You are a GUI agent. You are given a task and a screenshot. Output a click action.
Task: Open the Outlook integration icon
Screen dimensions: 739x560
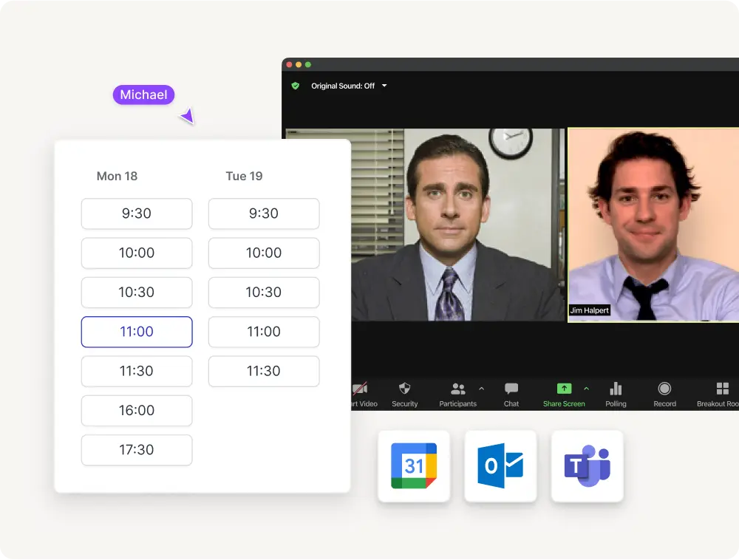click(500, 465)
